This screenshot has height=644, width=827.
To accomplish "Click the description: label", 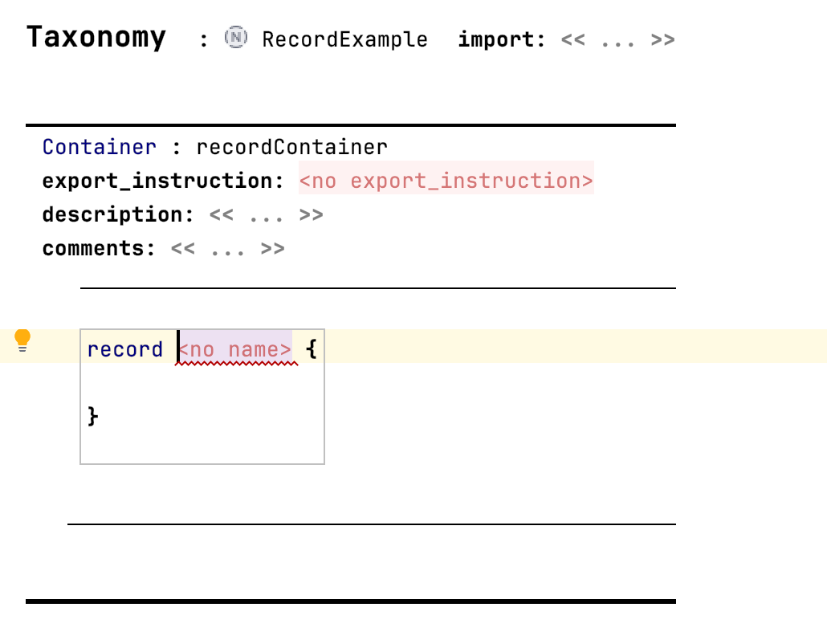I will [x=118, y=215].
